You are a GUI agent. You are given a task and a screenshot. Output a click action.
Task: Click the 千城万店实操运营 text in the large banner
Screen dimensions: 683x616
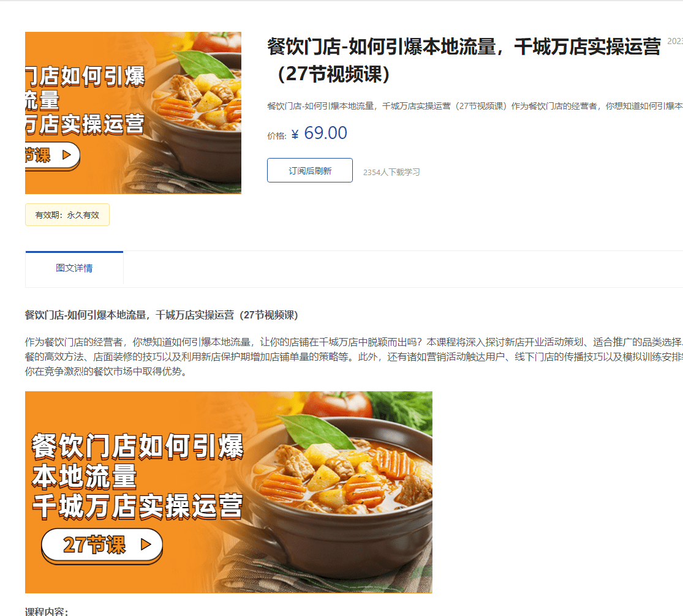pyautogui.click(x=138, y=506)
